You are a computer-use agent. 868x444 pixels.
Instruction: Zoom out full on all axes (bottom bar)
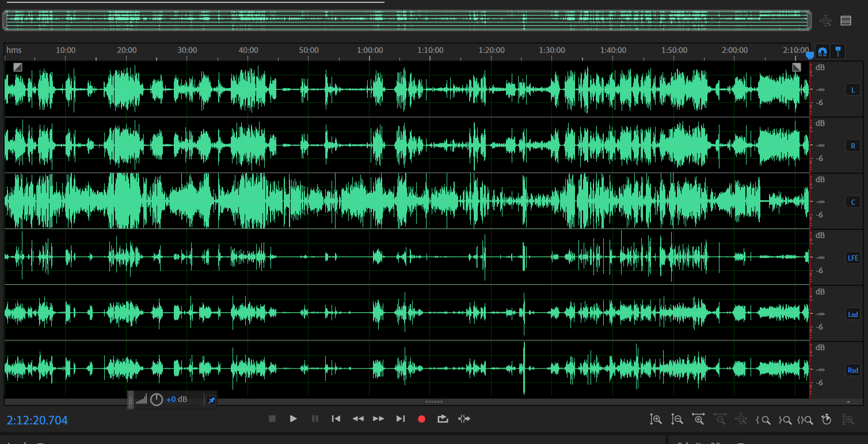(741, 419)
